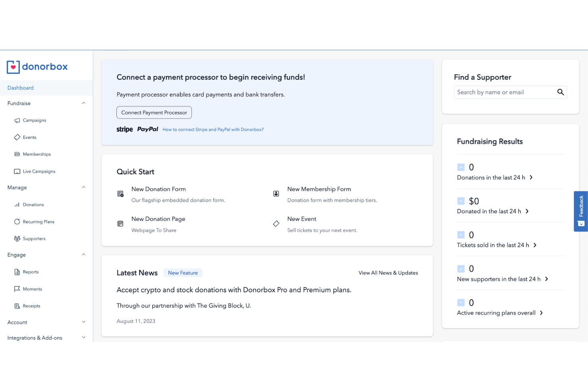Screen dimensions: 588x392
Task: Select the Donations bar-chart icon
Action: (17, 205)
